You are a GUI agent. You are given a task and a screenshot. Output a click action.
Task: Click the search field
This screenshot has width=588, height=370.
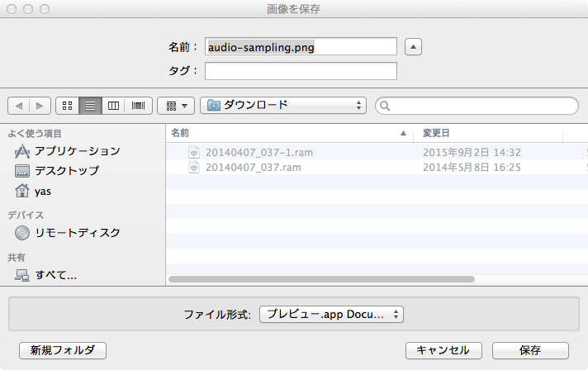(477, 106)
